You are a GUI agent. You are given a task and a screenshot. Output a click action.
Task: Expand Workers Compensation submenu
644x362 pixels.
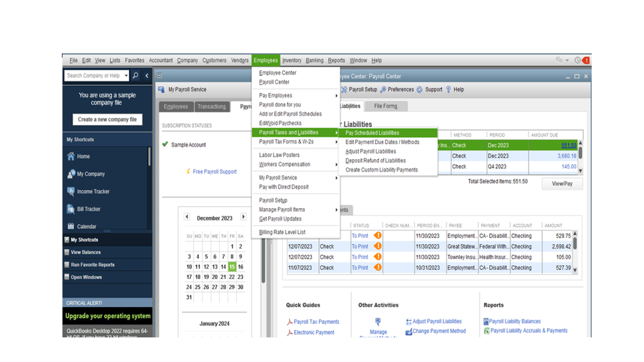[x=337, y=165]
